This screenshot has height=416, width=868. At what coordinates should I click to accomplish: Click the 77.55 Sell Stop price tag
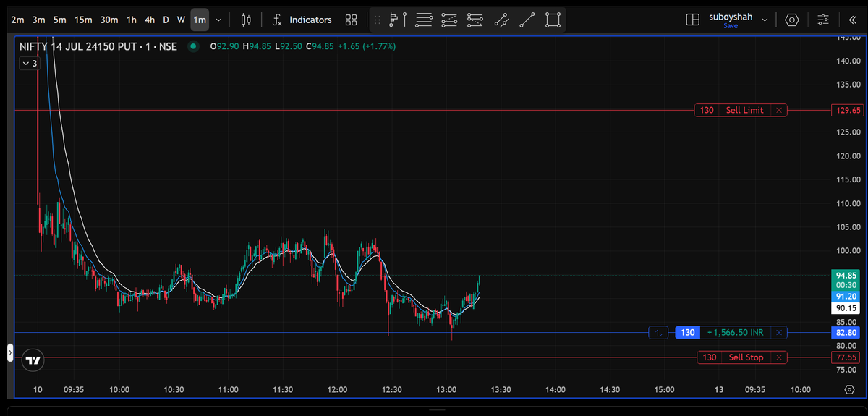847,357
